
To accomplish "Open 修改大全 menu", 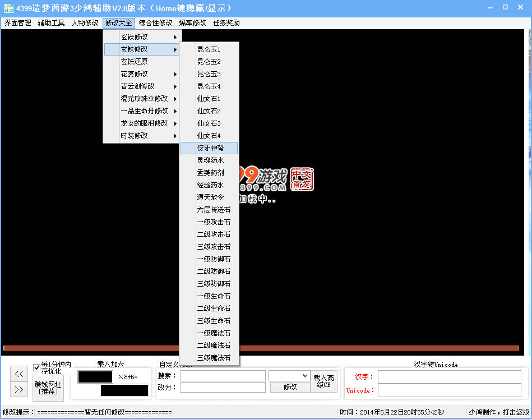I will point(118,23).
